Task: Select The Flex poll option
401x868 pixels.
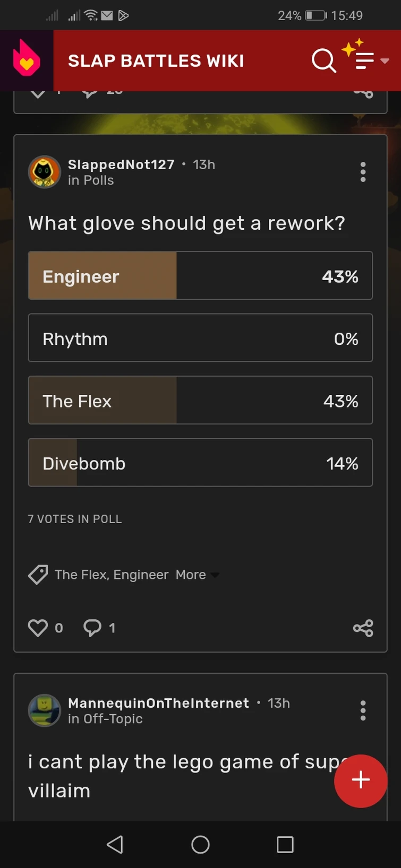Action: 200,401
